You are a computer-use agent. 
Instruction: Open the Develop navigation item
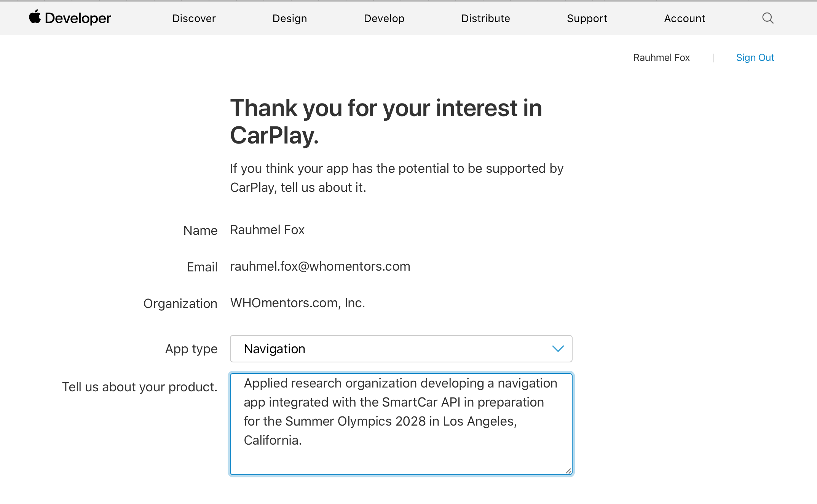[x=384, y=18]
